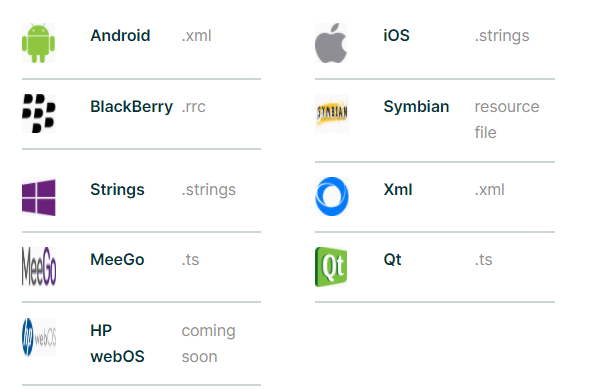Open the MeeGo logo icon
Screen dimensions: 590x389
coord(39,266)
